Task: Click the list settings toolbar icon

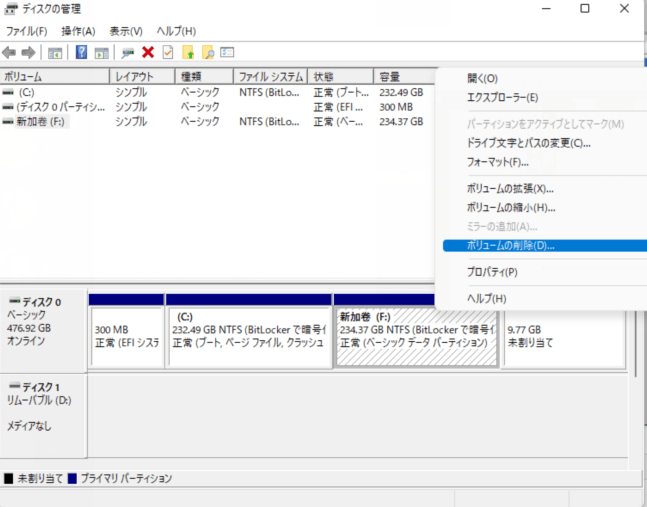Action: 227,52
